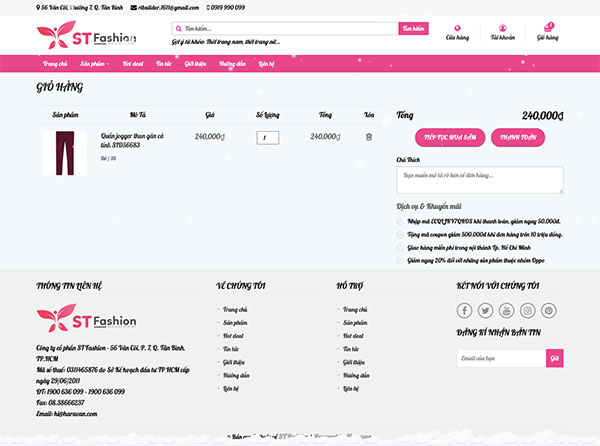The height and width of the screenshot is (446, 600).
Task: Open Sản phẩm under Hỗ trợ
Action: click(x=355, y=323)
